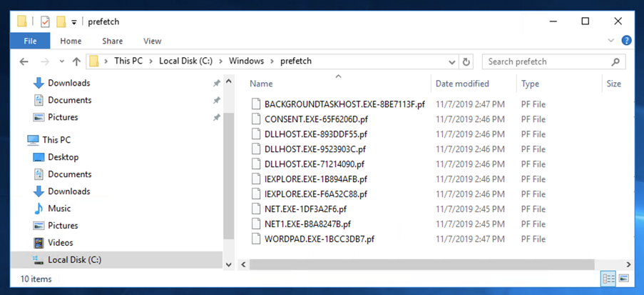Click the Windows breadcrumb in address bar
This screenshot has height=295, width=644.
pyautogui.click(x=246, y=61)
